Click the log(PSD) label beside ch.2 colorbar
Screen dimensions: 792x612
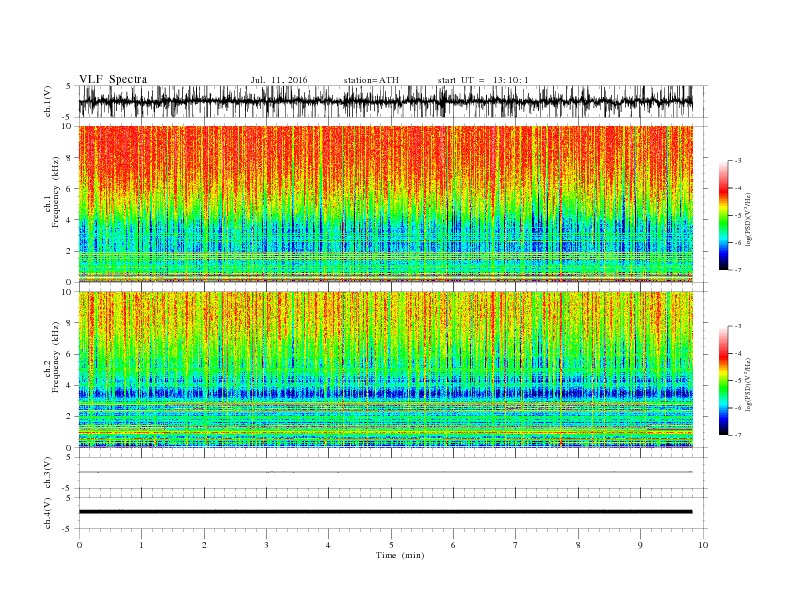[748, 384]
